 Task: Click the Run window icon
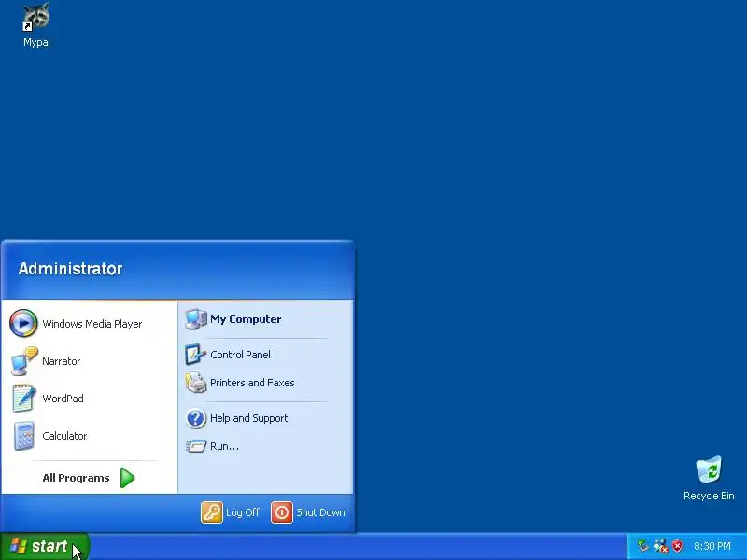coord(195,446)
